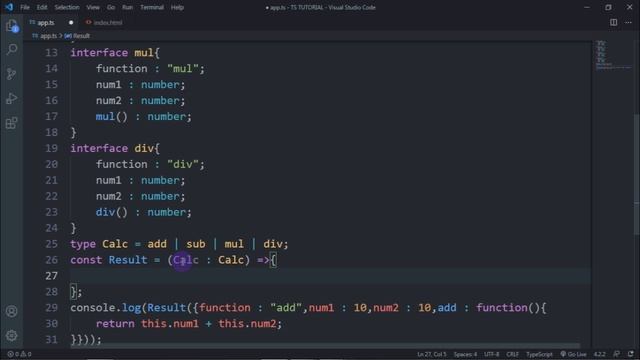The width and height of the screenshot is (640, 360).
Task: Click the feedback icon in status bar
Action: 617,354
